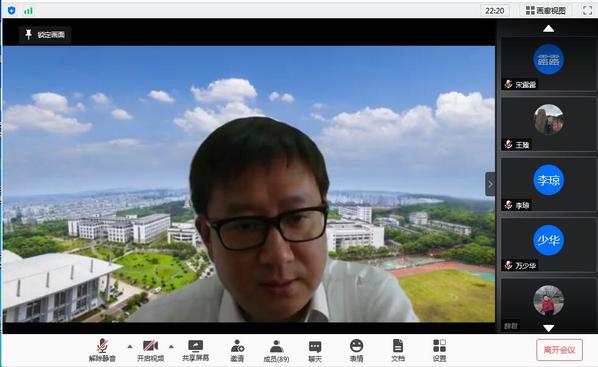Click name label 宋蕾蕾
Screen dimensions: 598x367
[x=526, y=85]
